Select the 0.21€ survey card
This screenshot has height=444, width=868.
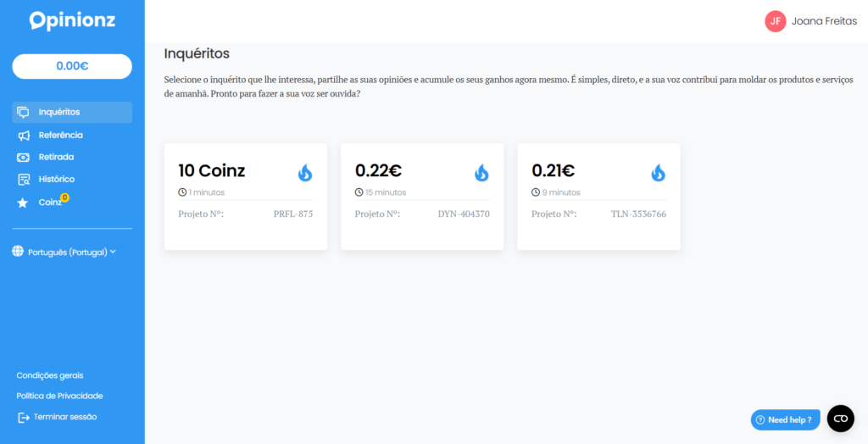pyautogui.click(x=599, y=197)
